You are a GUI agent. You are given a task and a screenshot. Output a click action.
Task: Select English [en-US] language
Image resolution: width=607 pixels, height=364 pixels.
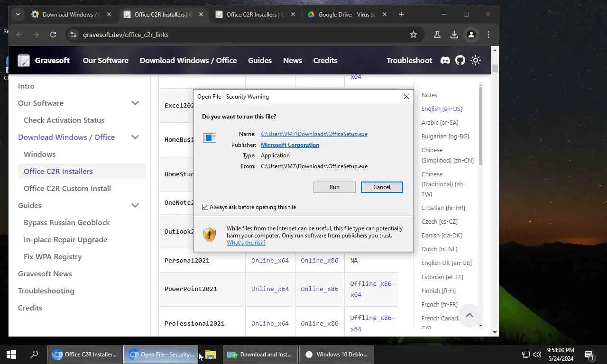point(441,109)
